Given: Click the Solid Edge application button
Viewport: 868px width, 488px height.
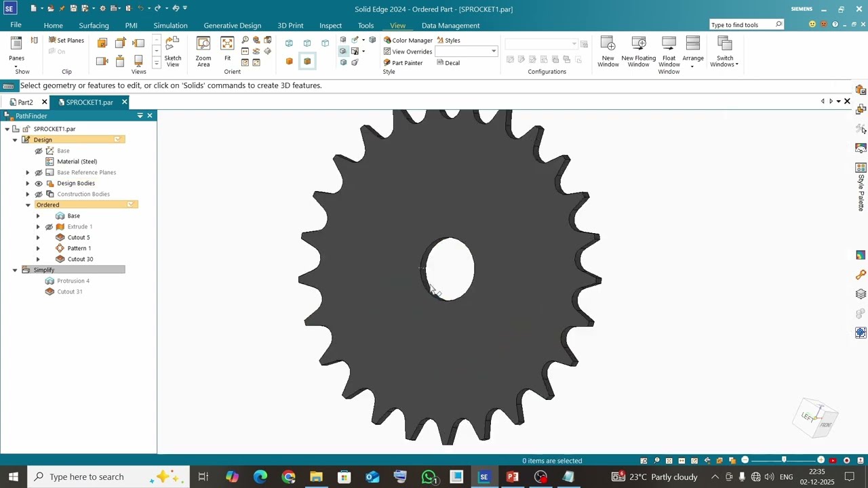Looking at the screenshot, I should pyautogui.click(x=9, y=9).
